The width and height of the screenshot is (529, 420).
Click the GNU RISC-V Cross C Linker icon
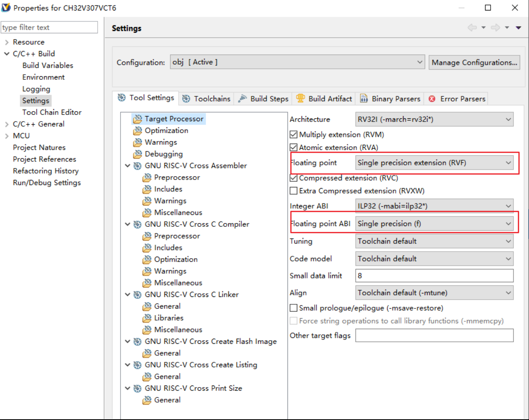tap(137, 295)
